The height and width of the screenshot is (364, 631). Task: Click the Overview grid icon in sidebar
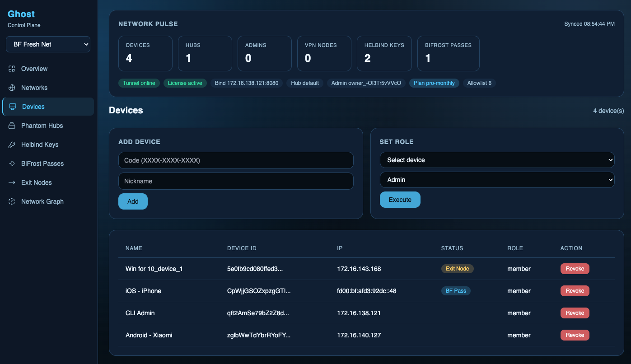(x=12, y=69)
